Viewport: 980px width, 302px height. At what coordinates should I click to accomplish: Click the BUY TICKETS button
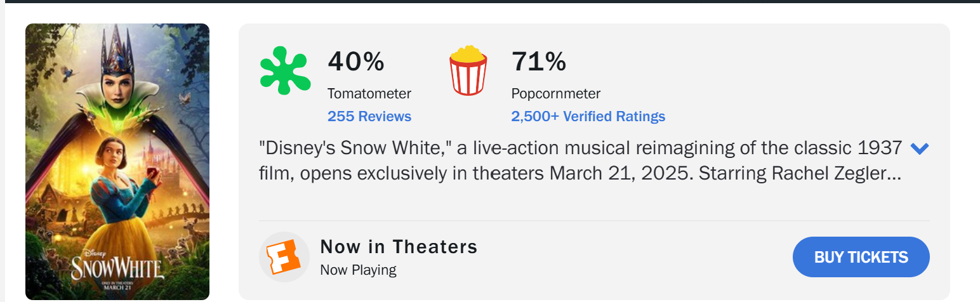point(861,257)
